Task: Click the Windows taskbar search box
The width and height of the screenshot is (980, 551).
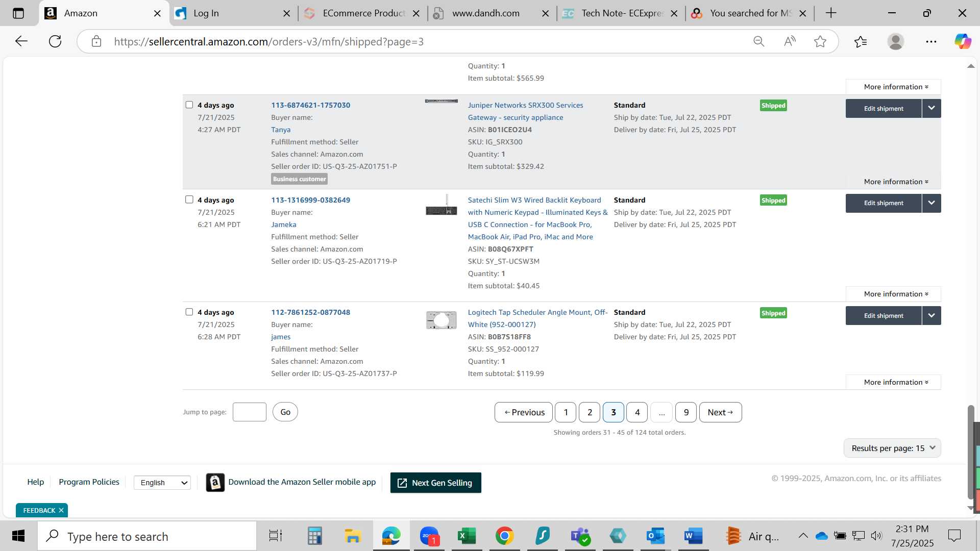Action: [x=147, y=536]
